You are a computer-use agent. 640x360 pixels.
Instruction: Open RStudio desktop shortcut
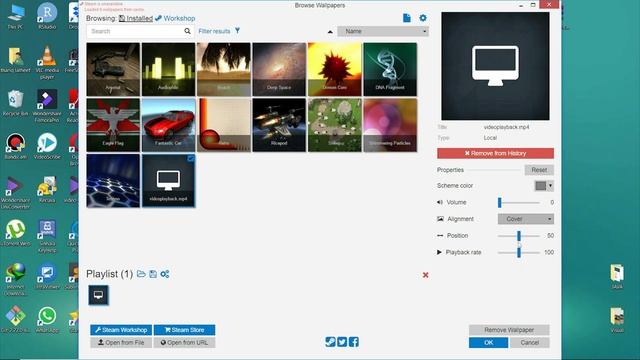(x=47, y=16)
